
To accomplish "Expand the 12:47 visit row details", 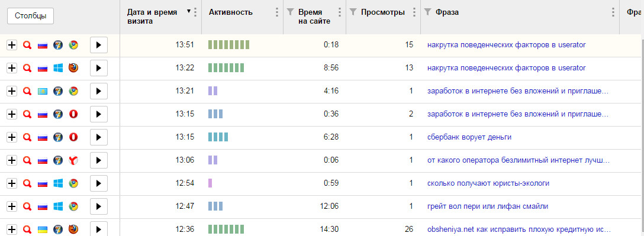I will click(12, 206).
